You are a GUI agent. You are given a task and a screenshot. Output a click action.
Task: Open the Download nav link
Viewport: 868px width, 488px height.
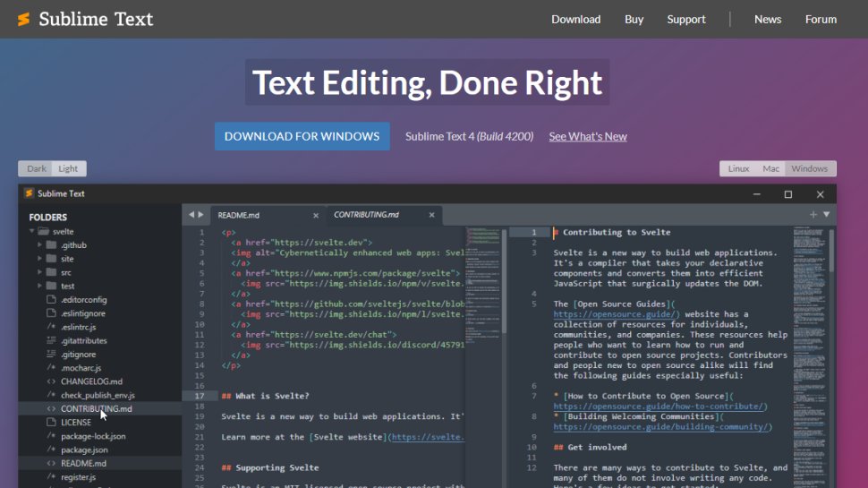pyautogui.click(x=575, y=20)
